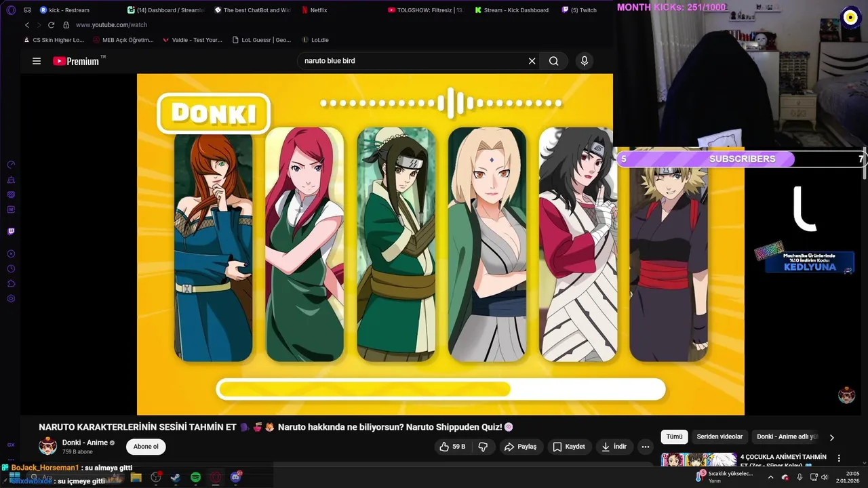Share the video via Paylaş

(x=520, y=447)
